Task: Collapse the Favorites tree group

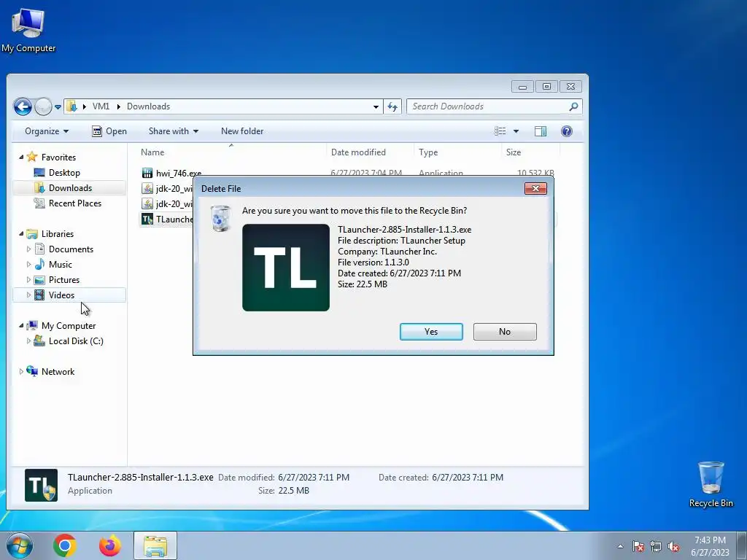Action: [x=21, y=157]
